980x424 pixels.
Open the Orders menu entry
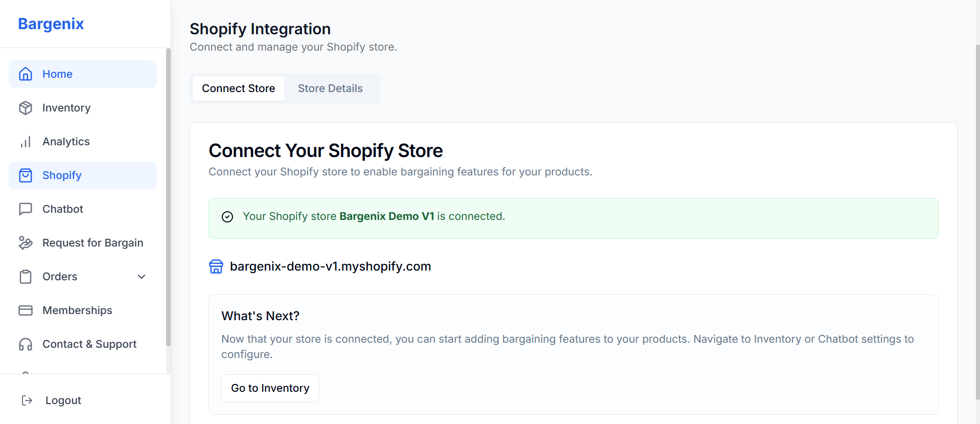pyautogui.click(x=83, y=277)
